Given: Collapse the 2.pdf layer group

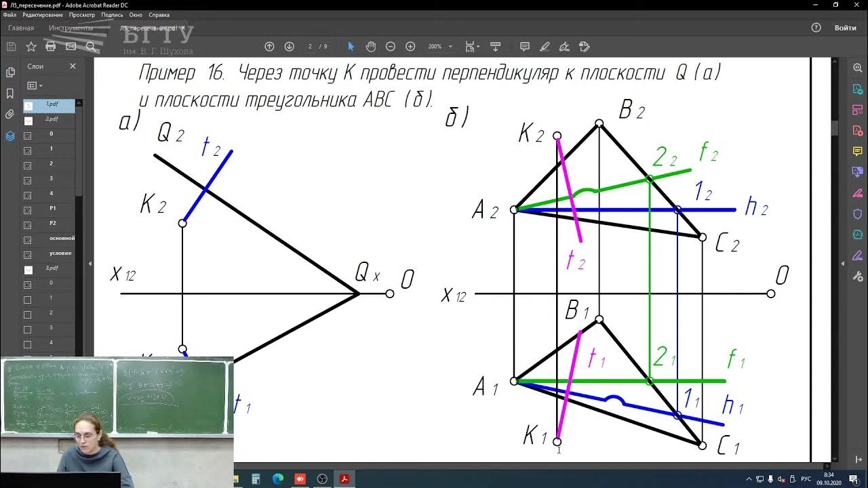Looking at the screenshot, I should tap(28, 121).
